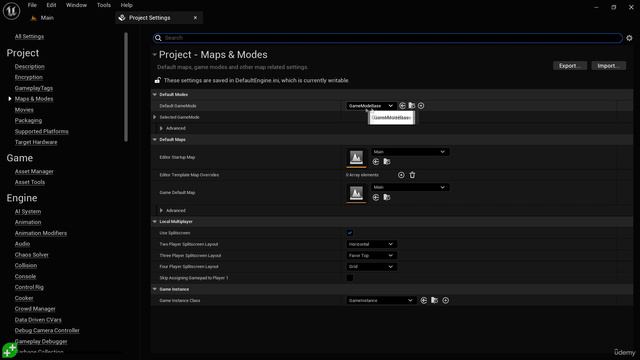Open the Edit menu
The width and height of the screenshot is (640, 360).
(x=51, y=5)
